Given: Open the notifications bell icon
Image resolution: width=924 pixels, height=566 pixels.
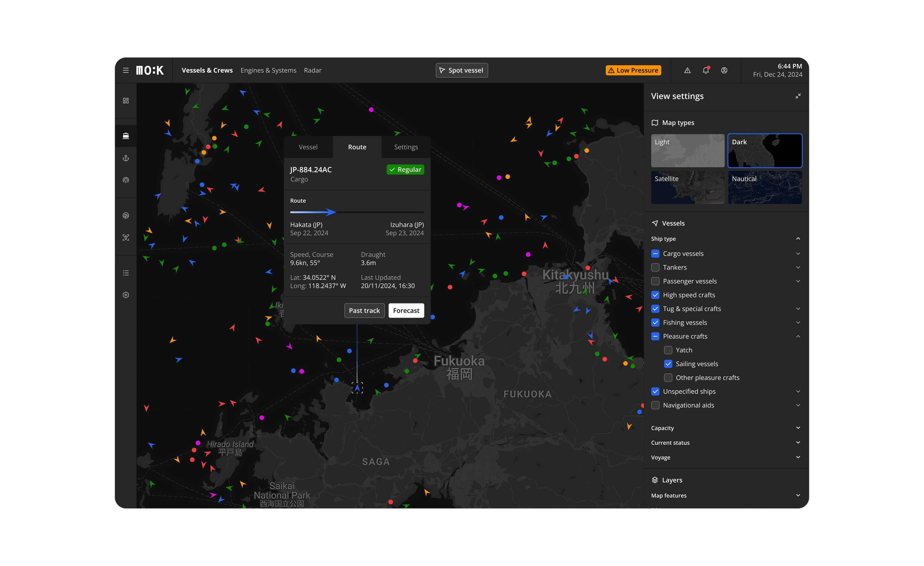Looking at the screenshot, I should click(x=705, y=70).
